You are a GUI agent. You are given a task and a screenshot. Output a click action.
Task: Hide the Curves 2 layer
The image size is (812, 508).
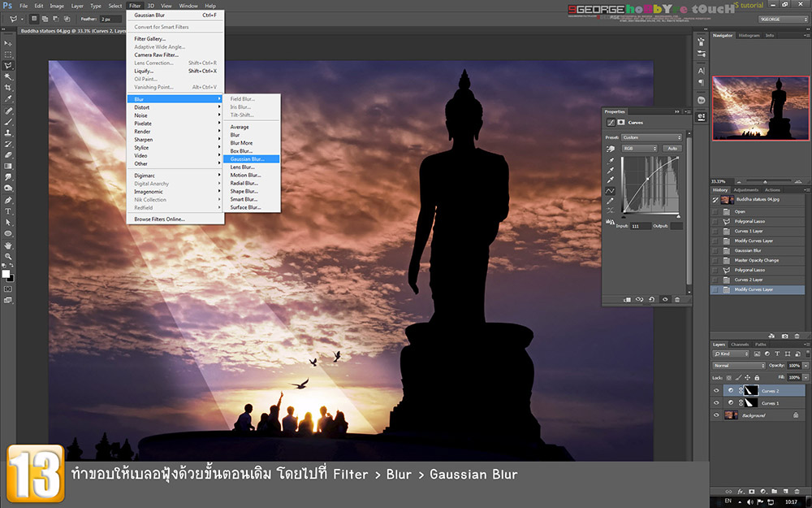[x=717, y=391]
